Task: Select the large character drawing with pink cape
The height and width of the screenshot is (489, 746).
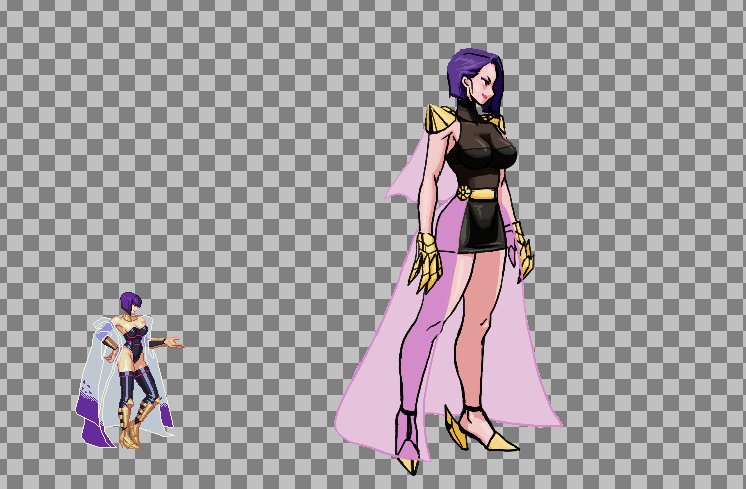Action: coord(450,261)
